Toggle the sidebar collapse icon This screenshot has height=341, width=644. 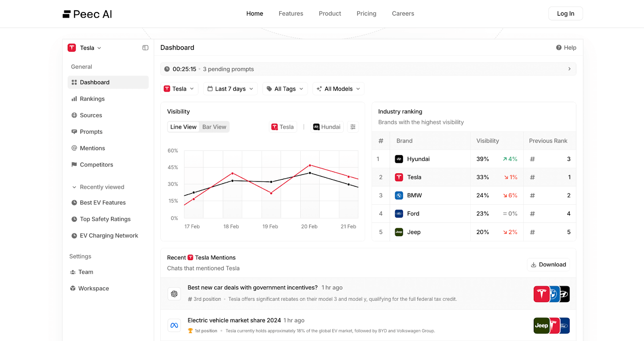pos(145,48)
